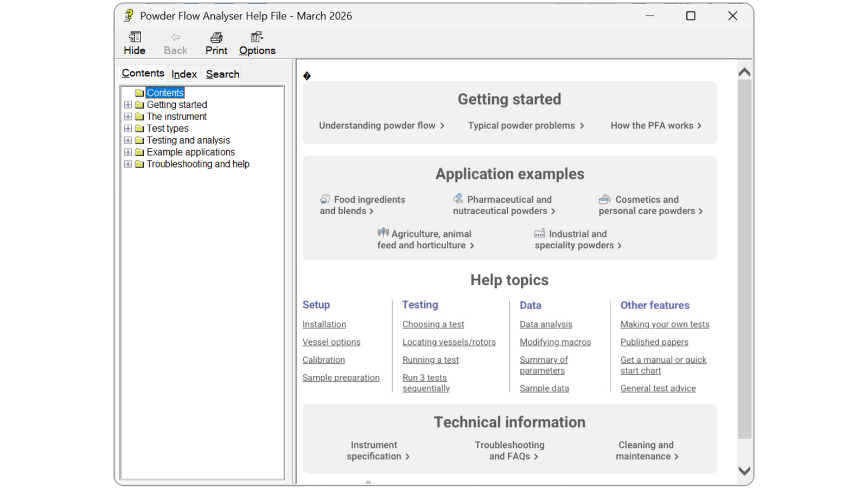Switch to the Contents tab
868x488 pixels.
tap(143, 73)
